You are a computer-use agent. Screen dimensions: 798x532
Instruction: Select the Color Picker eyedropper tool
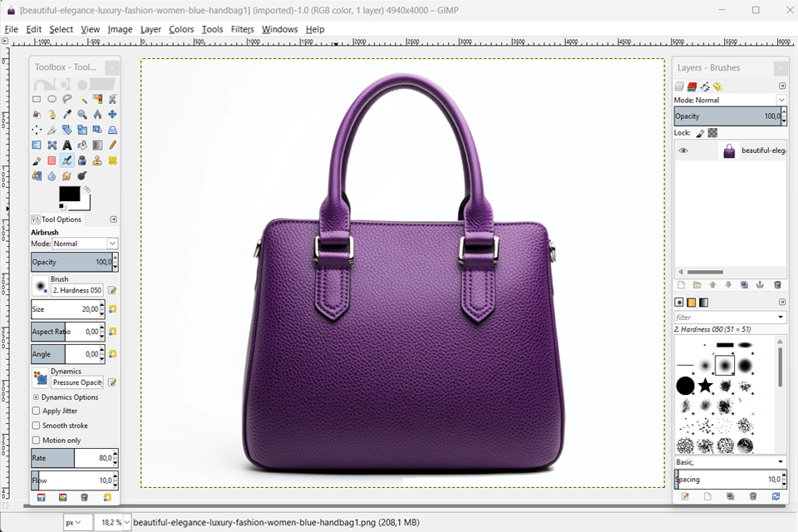[x=66, y=115]
